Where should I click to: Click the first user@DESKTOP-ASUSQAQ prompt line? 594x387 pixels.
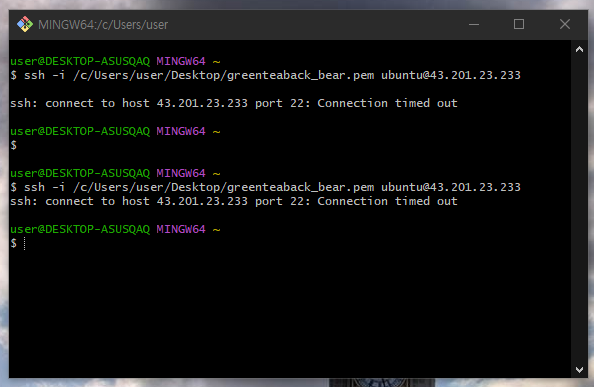(x=115, y=61)
